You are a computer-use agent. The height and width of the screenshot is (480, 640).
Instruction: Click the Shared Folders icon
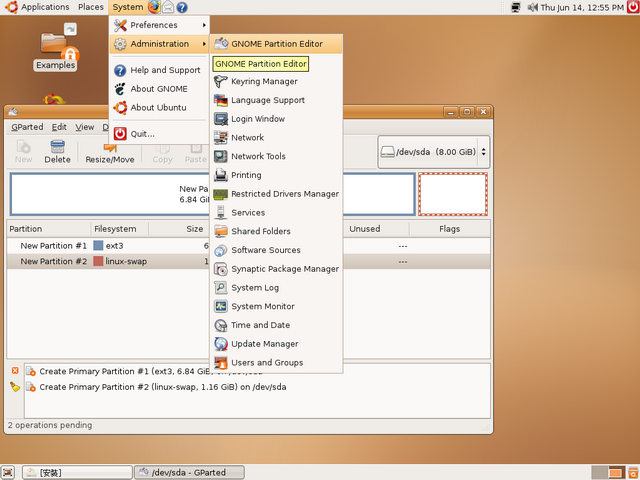pyautogui.click(x=221, y=231)
